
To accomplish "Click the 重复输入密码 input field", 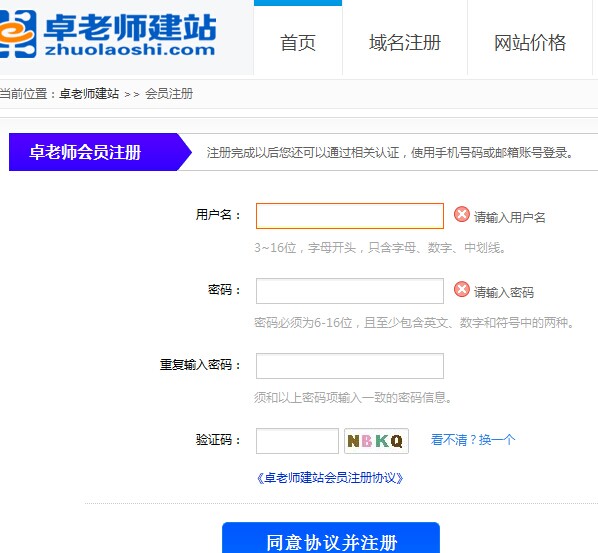I will pos(350,366).
